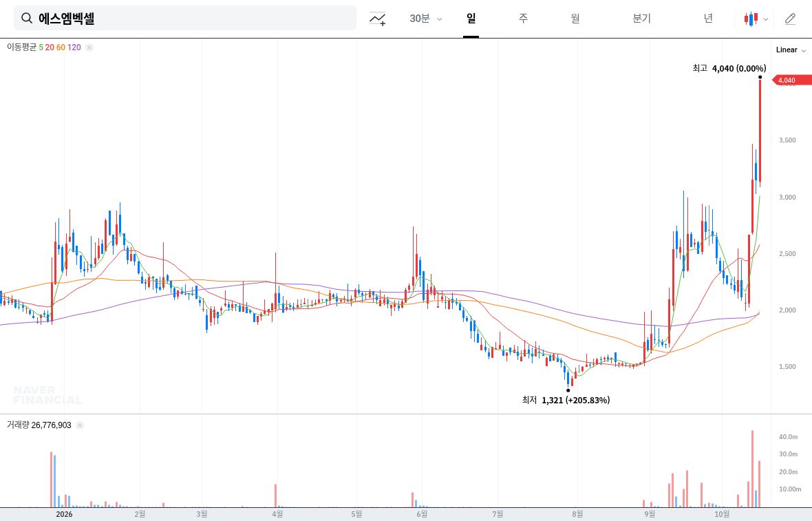Image resolution: width=812 pixels, height=521 pixels.
Task: Expand the 30분 interval dropdown
Action: pos(426,19)
